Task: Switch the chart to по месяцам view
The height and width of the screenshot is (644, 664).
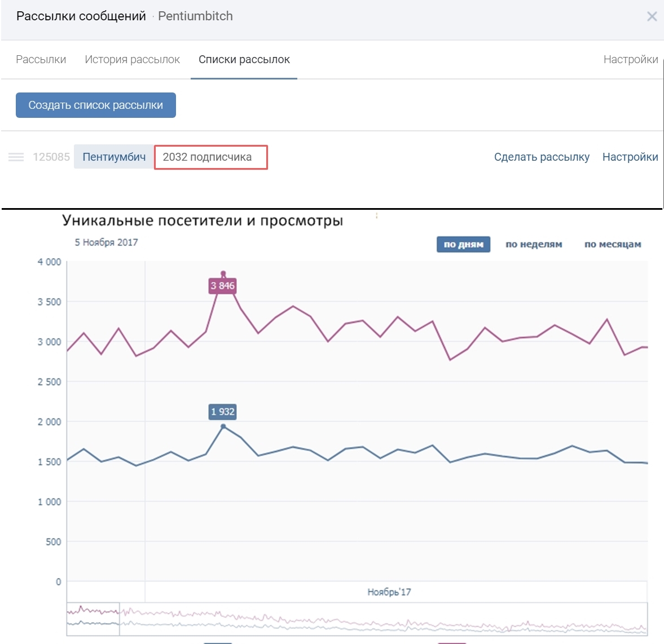Action: tap(613, 244)
